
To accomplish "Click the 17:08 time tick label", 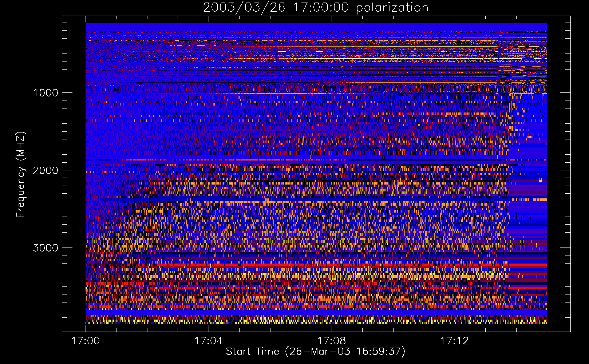I will 331,341.
